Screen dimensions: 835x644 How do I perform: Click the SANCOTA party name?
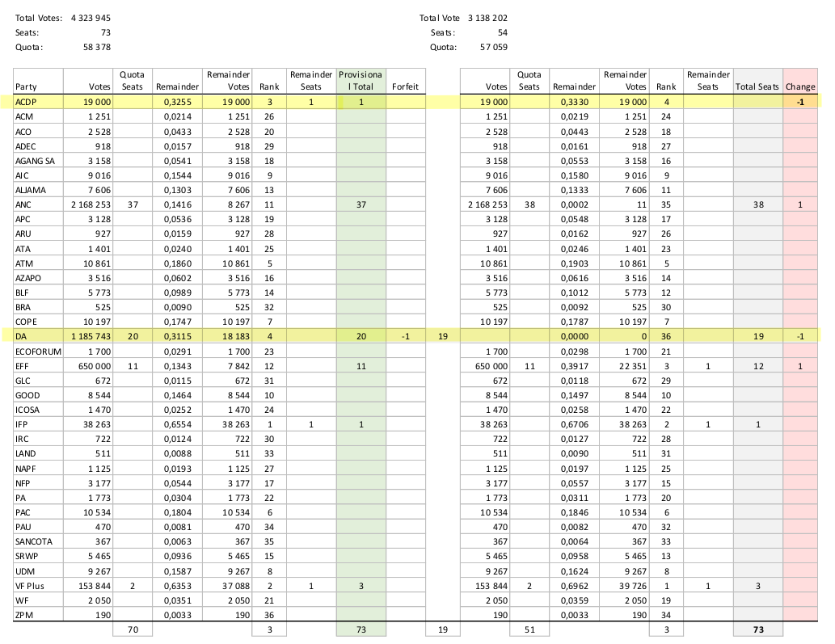click(x=34, y=542)
